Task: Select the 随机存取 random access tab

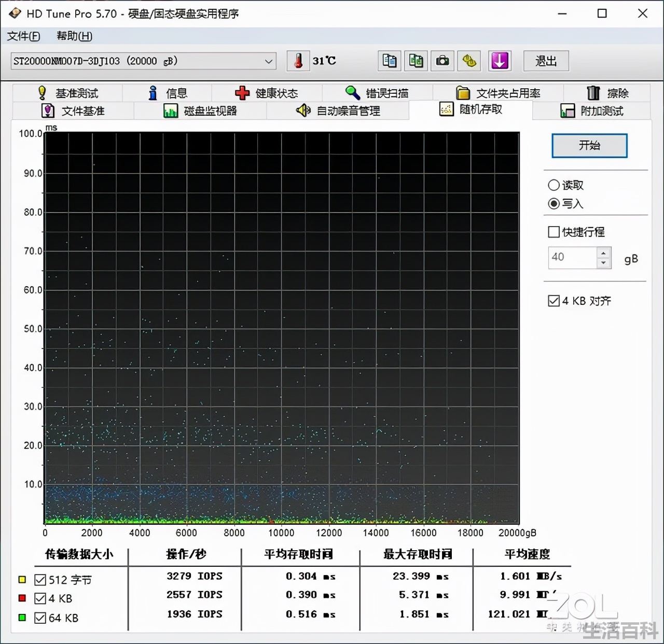Action: 471,109
